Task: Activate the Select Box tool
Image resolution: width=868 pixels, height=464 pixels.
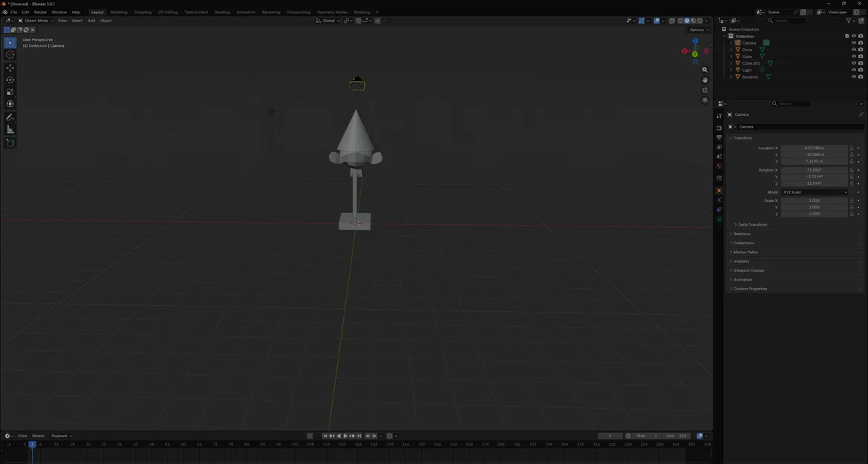Action: (x=10, y=42)
